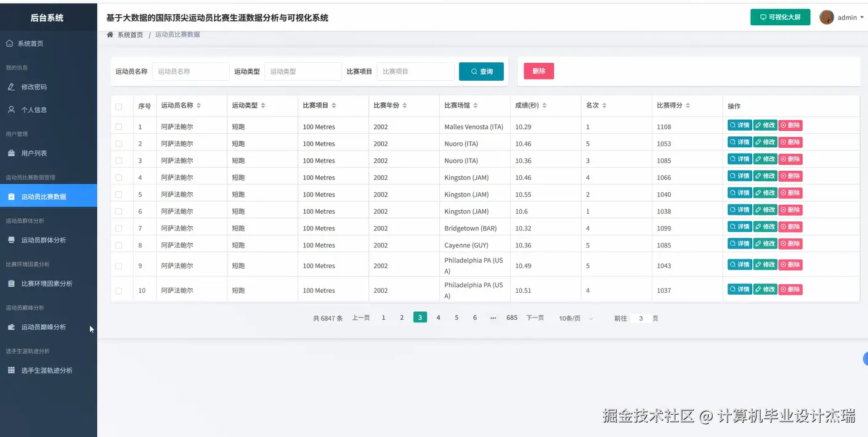This screenshot has width=868, height=437.
Task: Click the icon beside 运动员巅峰分析
Action: [11, 327]
